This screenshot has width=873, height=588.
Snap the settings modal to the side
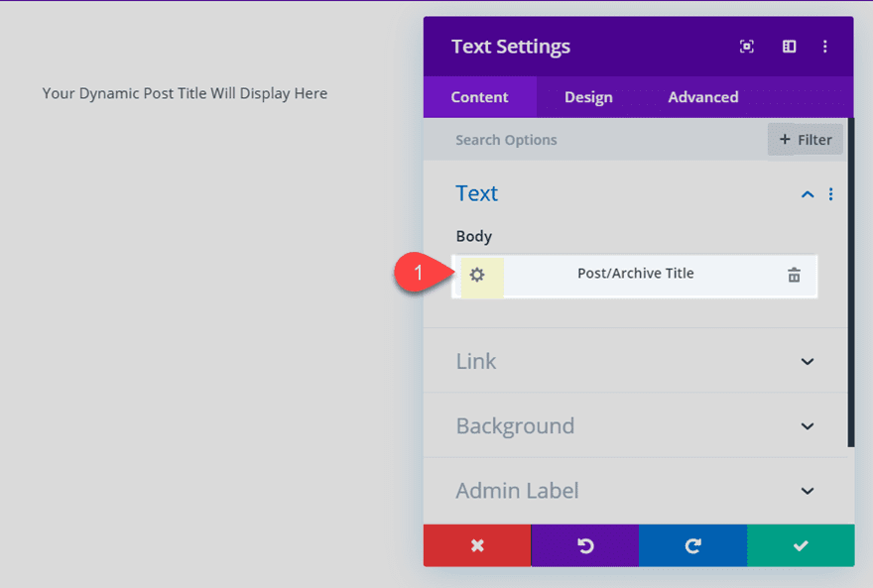point(788,46)
